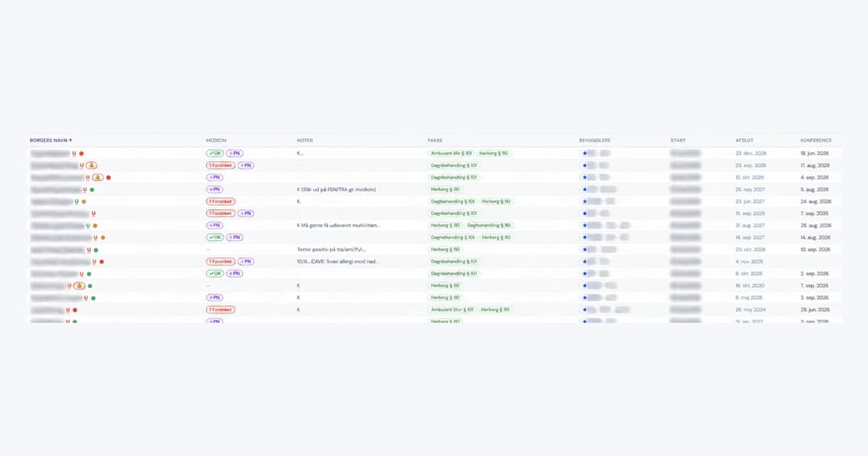The width and height of the screenshot is (868, 456).
Task: Click the +PN badge in the 23. dec. 2026 row
Action: 234,153
